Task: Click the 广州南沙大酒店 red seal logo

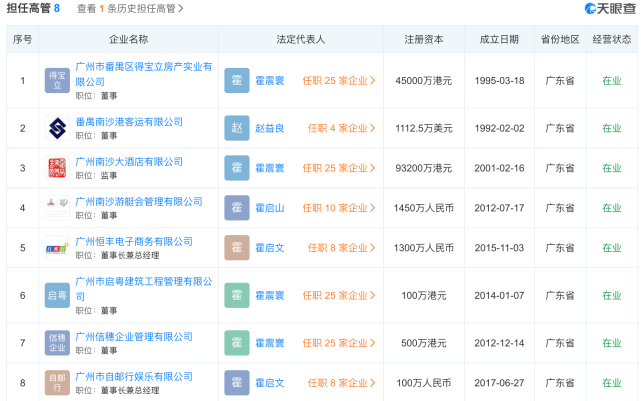Action: [57, 168]
